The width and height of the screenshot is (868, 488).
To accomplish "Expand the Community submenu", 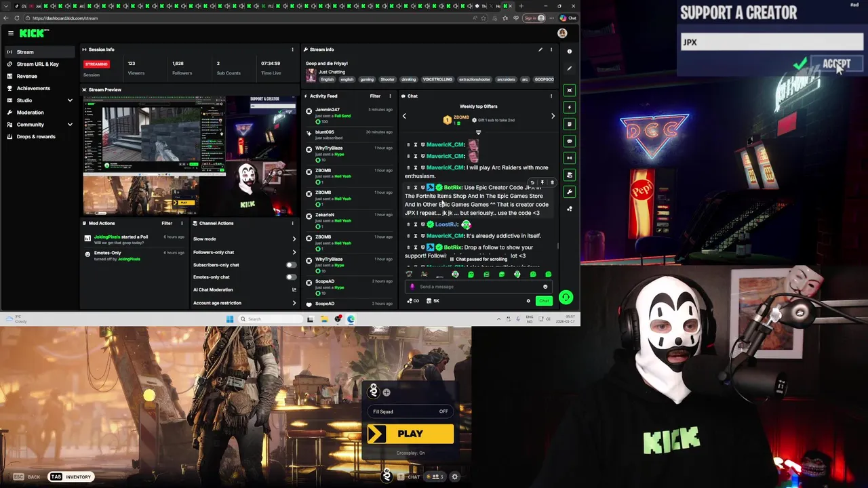I will (70, 125).
